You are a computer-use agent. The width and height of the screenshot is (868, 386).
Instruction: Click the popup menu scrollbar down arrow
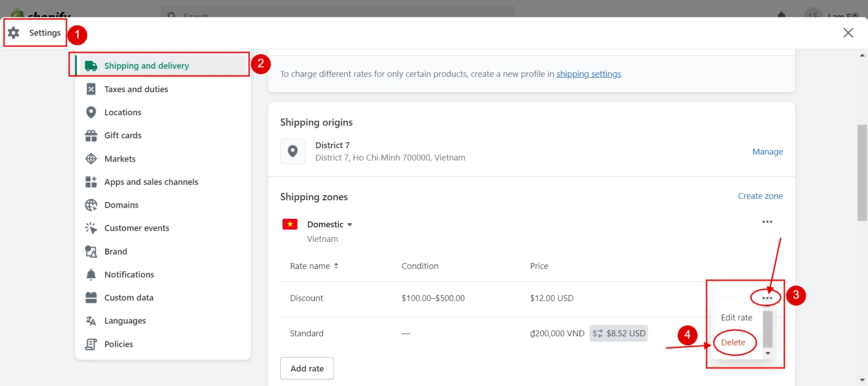767,353
